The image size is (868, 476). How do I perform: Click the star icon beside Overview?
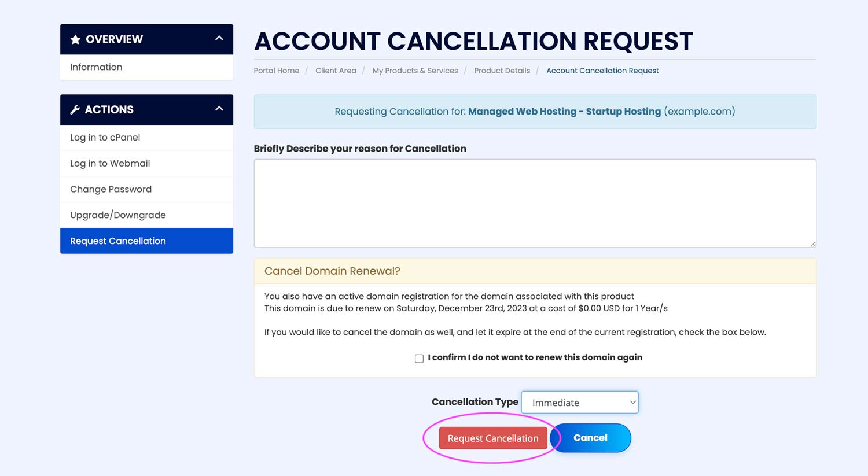coord(75,39)
